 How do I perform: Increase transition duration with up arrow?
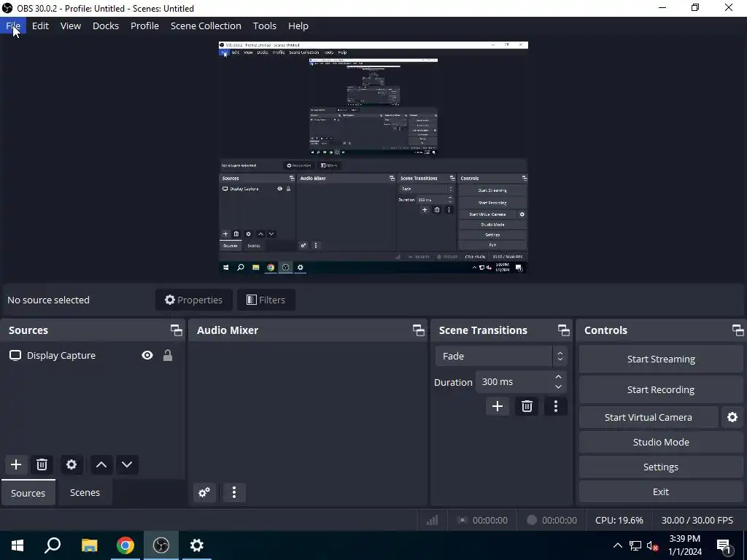[x=558, y=377]
